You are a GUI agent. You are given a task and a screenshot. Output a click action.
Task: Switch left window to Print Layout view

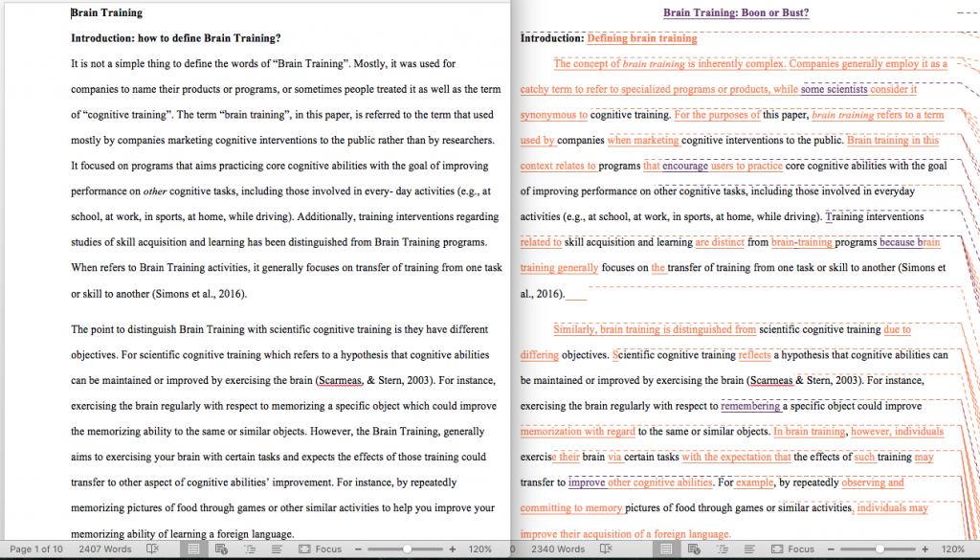193,549
